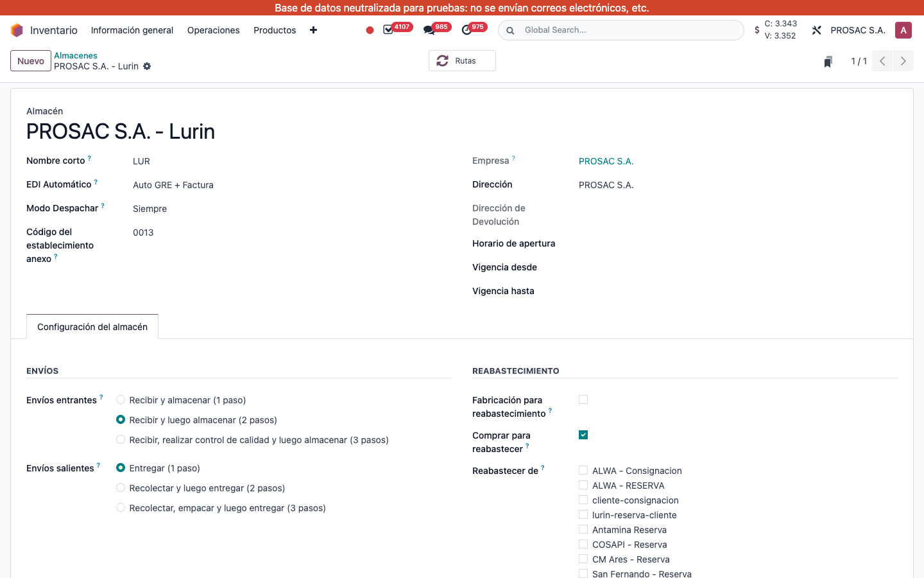Select Recolectar y luego entregar (2 pasos)
The height and width of the screenshot is (578, 924).
[121, 487]
